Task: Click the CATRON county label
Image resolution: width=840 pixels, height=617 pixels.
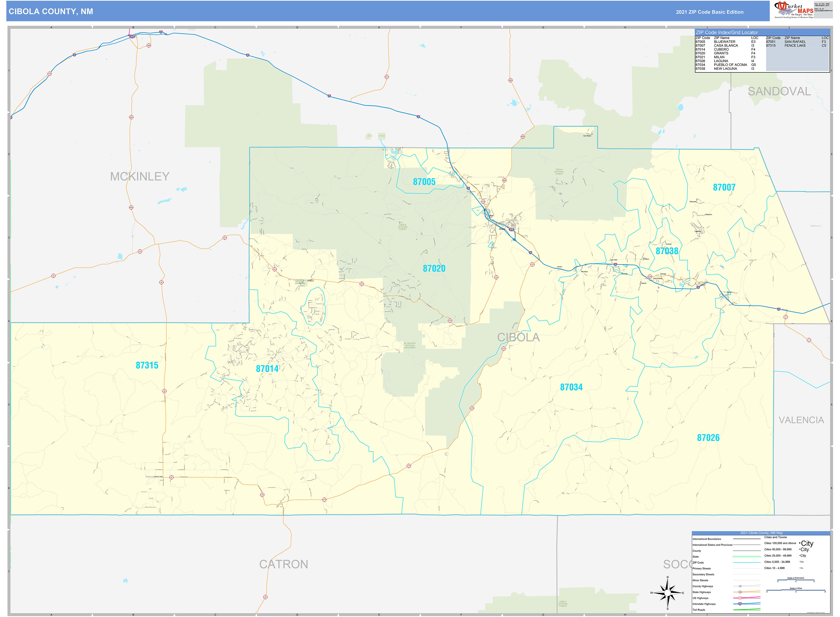Action: click(284, 564)
